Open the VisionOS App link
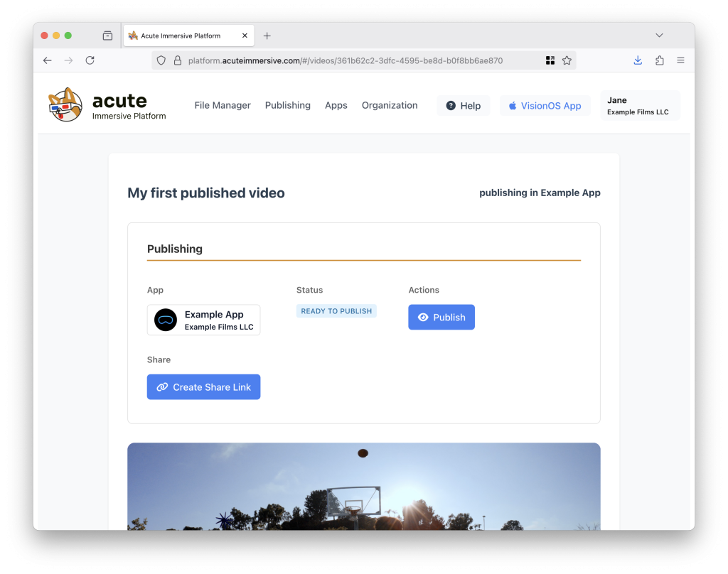Screen dimensions: 728x574 pos(545,106)
